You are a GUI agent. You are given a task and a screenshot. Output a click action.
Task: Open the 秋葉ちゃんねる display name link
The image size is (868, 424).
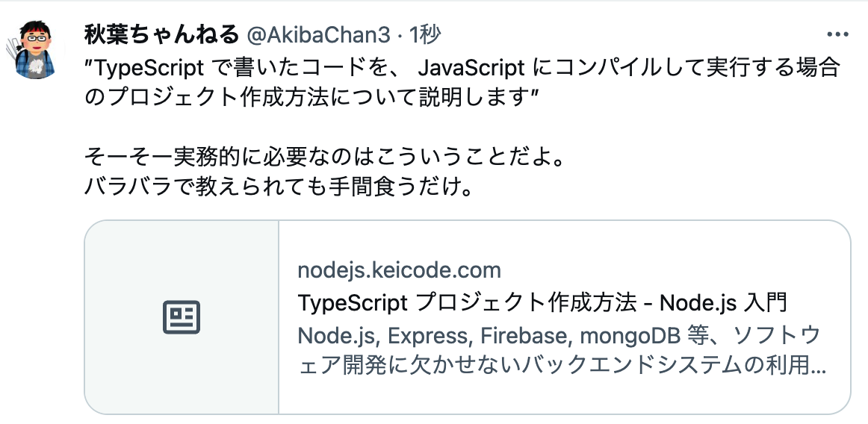(x=161, y=34)
